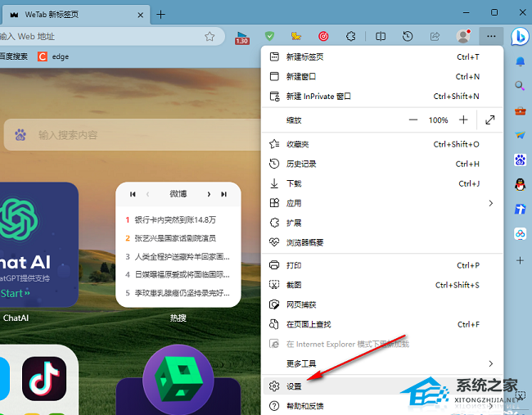Select 截图 menu item
The height and width of the screenshot is (415, 532).
tap(382, 285)
